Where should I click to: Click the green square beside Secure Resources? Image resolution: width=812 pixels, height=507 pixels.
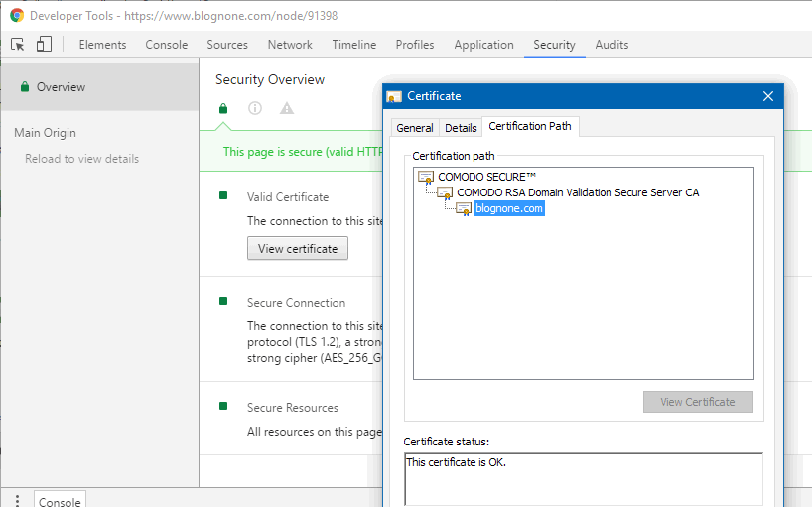coord(223,406)
